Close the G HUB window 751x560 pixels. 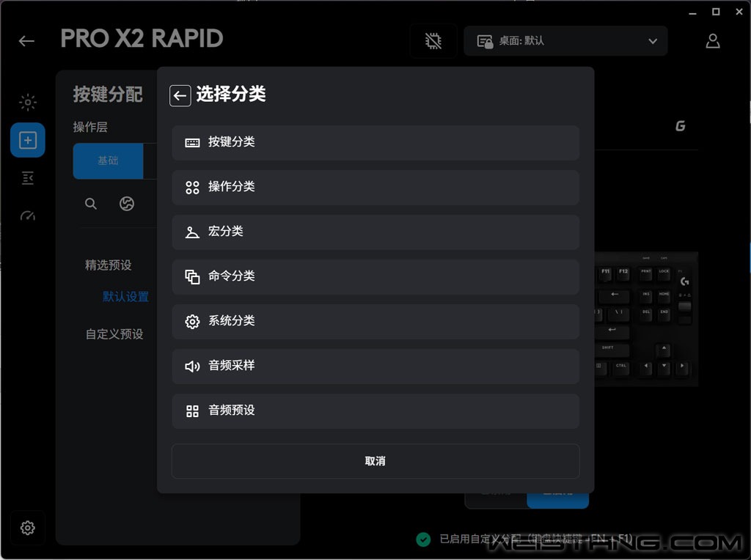pyautogui.click(x=739, y=12)
